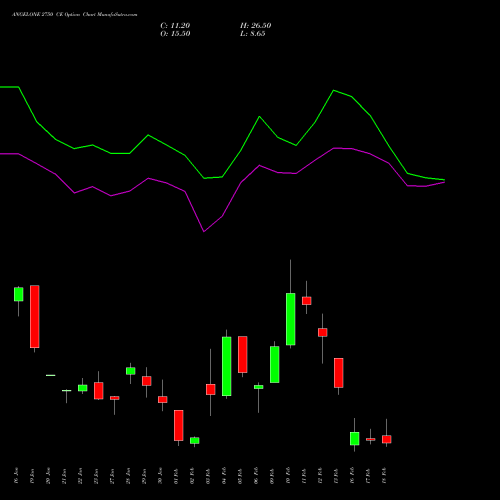This screenshot has height=500, width=500.
Task: Select the high value H: 26.50
Action: [x=256, y=26]
